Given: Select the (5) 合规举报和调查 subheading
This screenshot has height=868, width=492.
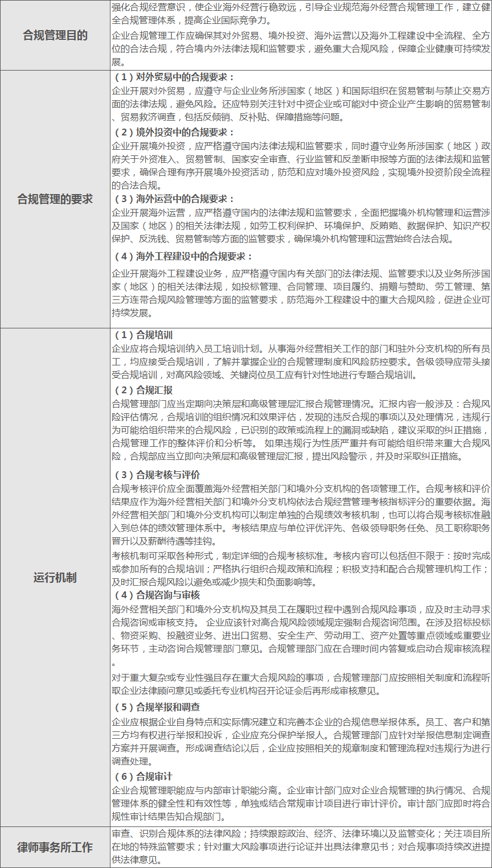Looking at the screenshot, I should [157, 707].
